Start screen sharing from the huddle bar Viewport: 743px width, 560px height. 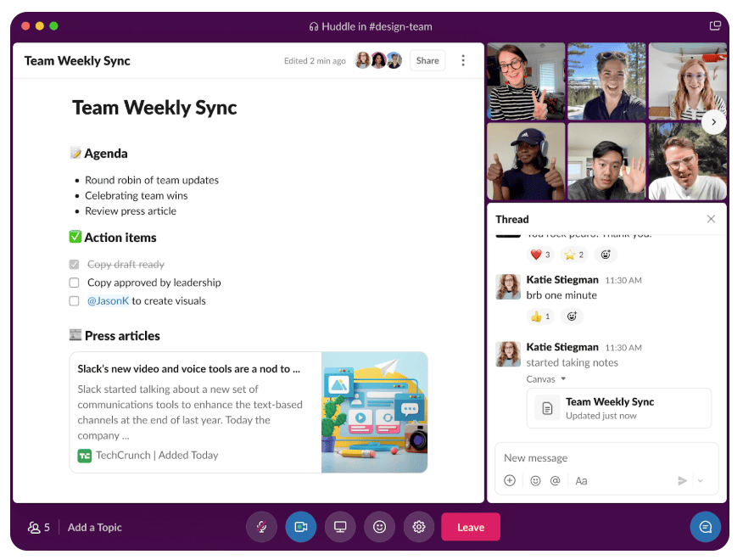340,527
